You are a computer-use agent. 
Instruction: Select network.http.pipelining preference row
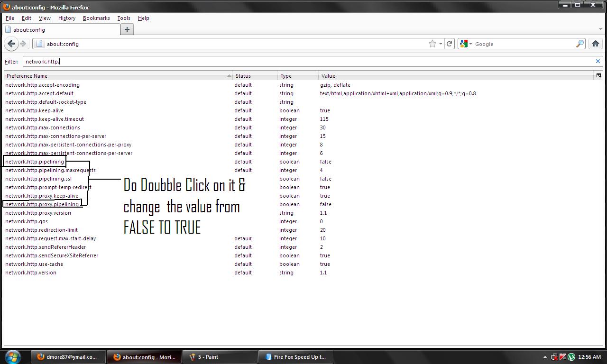coord(303,162)
